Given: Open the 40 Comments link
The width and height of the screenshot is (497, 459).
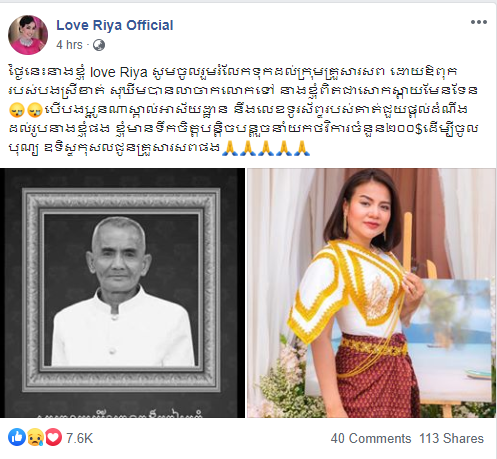Looking at the screenshot, I should click(371, 438).
